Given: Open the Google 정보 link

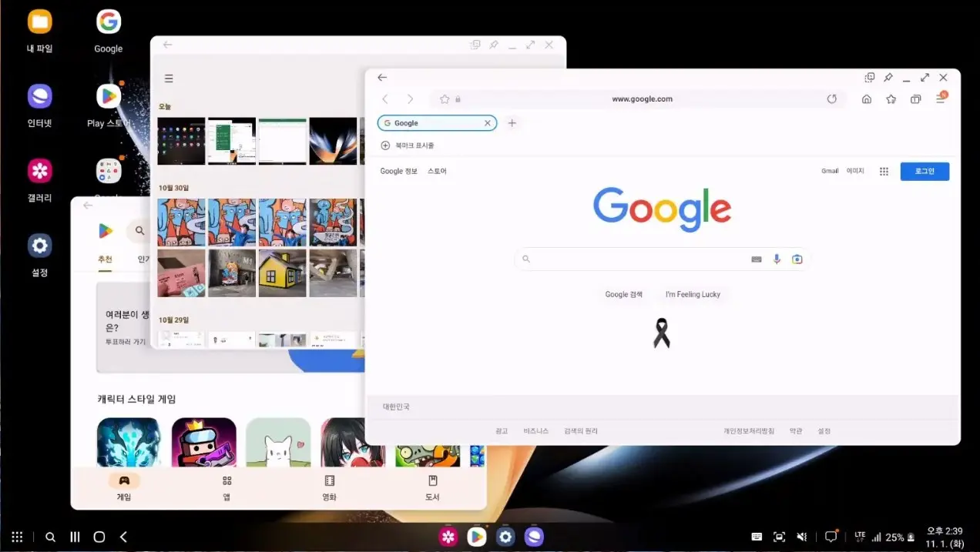Looking at the screenshot, I should tap(398, 171).
